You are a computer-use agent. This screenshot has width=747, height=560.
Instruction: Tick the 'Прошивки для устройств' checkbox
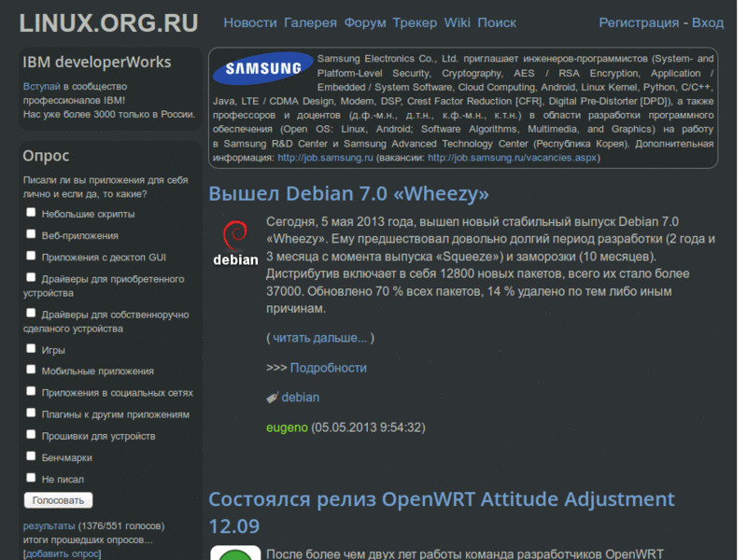(31, 434)
